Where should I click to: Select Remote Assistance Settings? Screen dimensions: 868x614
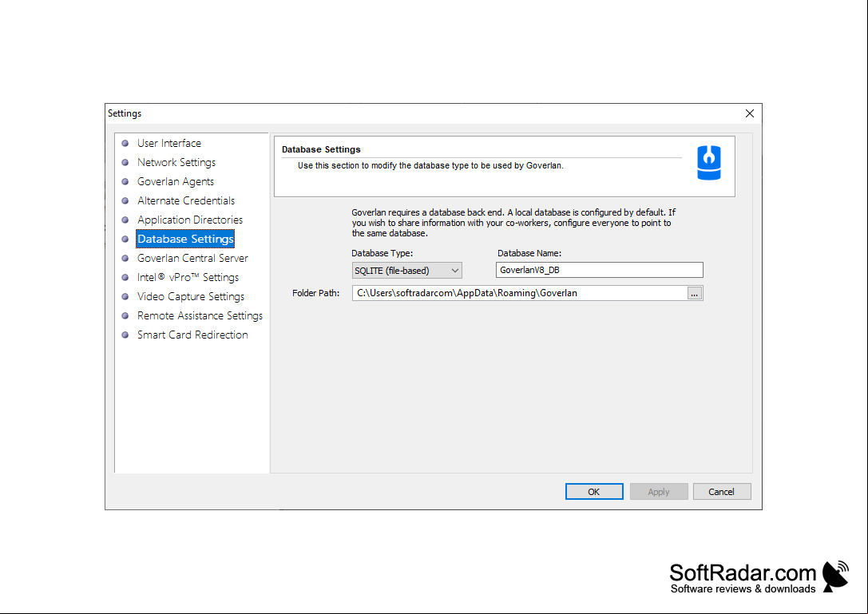[200, 315]
